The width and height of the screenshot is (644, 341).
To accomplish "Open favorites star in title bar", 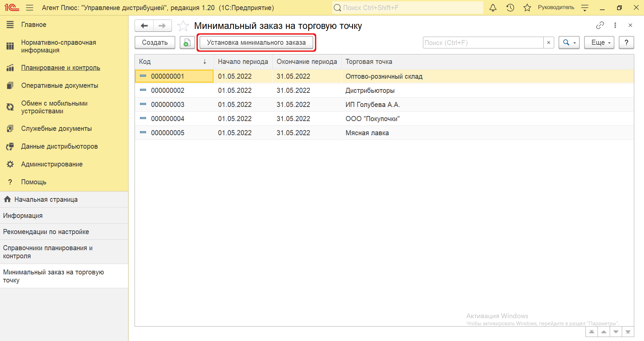I will (x=527, y=8).
